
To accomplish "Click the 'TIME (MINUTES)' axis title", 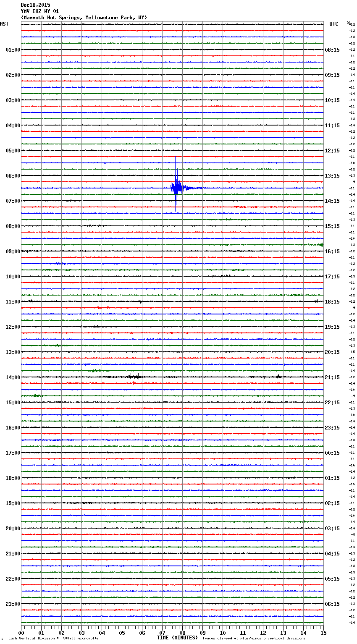I will 177,638.
